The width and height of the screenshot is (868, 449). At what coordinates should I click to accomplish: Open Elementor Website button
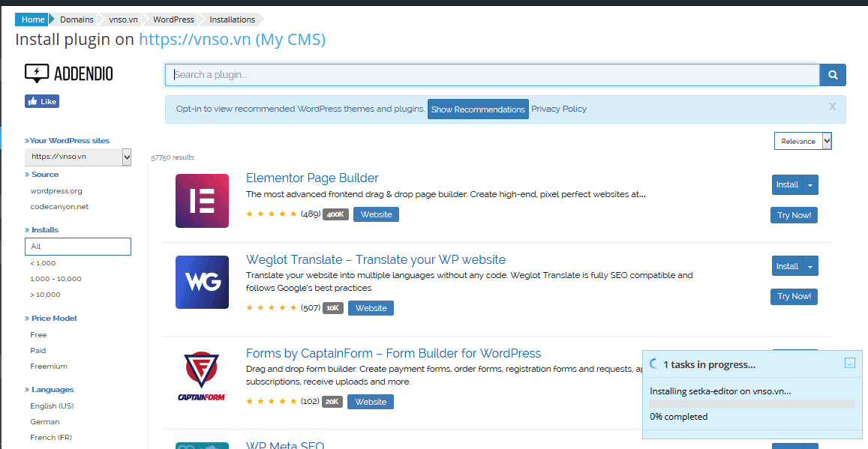377,214
